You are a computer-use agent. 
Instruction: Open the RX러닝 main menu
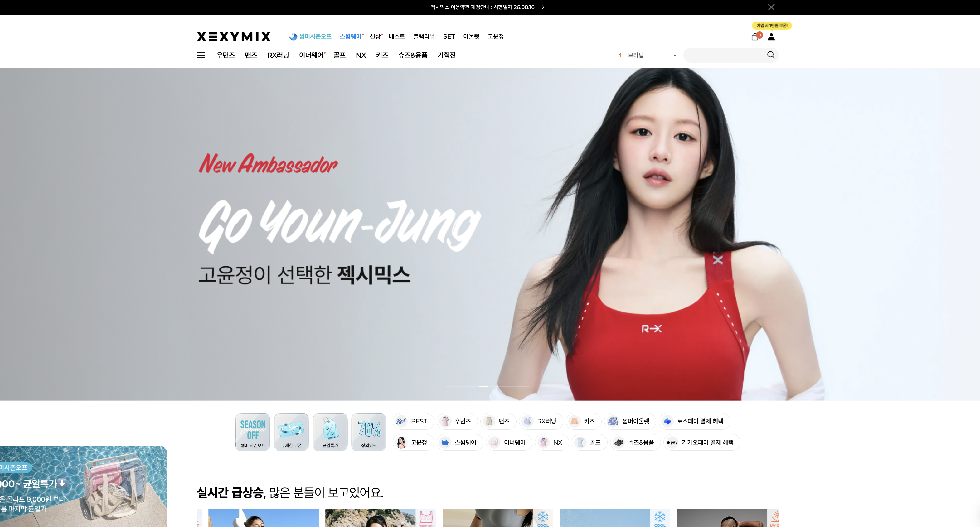pos(278,55)
